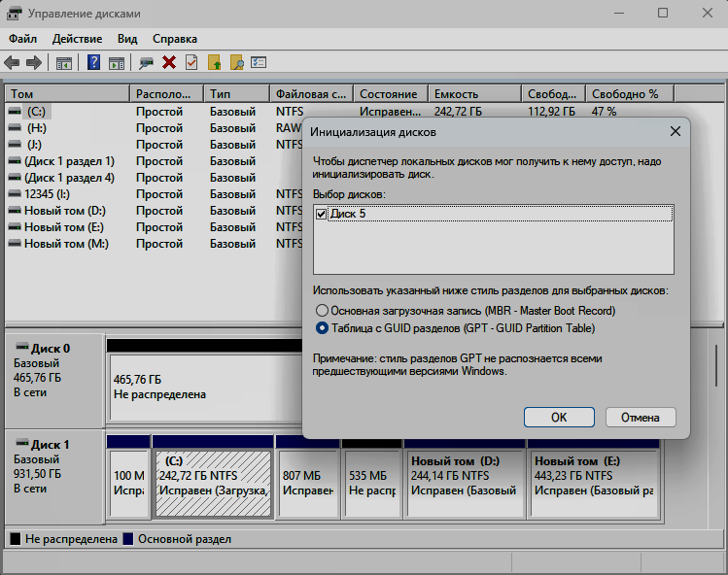
Task: Select MBR Master Boot Record option
Action: pos(323,310)
